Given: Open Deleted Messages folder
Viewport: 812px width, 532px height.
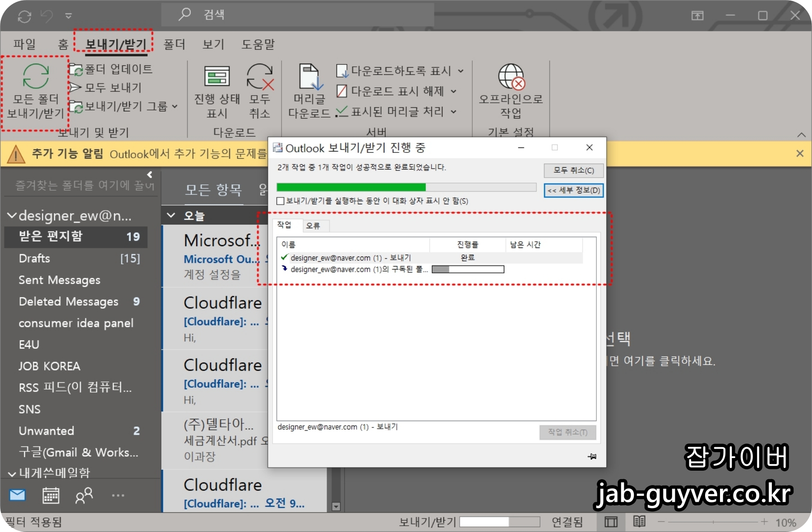Looking at the screenshot, I should point(76,302).
